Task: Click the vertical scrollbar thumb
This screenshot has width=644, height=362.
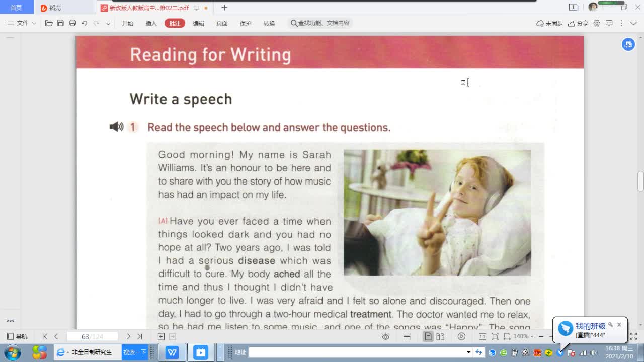Action: tap(640, 182)
